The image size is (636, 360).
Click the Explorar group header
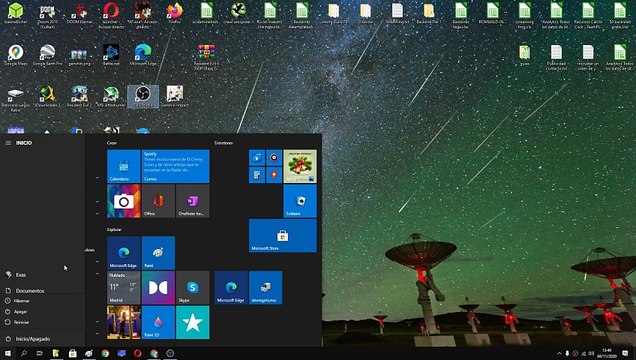tap(114, 229)
